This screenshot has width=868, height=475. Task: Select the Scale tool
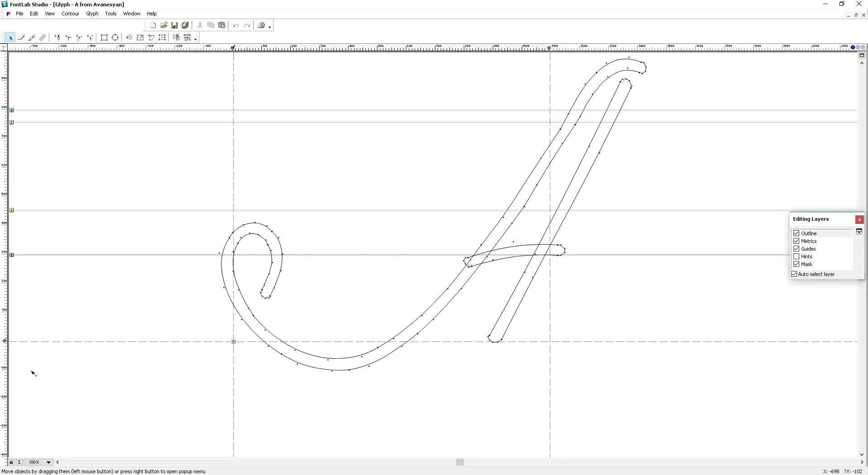[140, 38]
